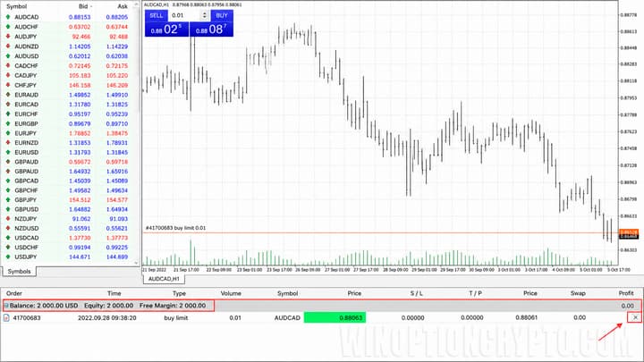Sort by Ask column header
Image resolution: width=644 pixels, height=362 pixels.
[123, 6]
